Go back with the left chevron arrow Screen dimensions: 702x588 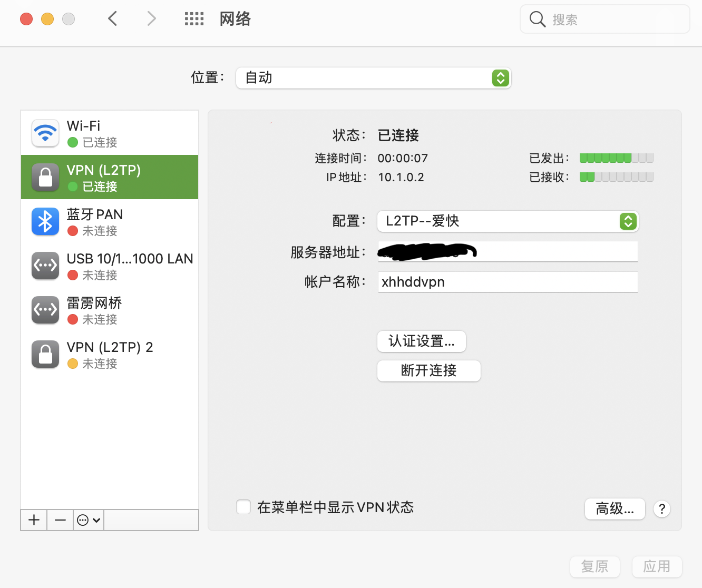click(112, 19)
